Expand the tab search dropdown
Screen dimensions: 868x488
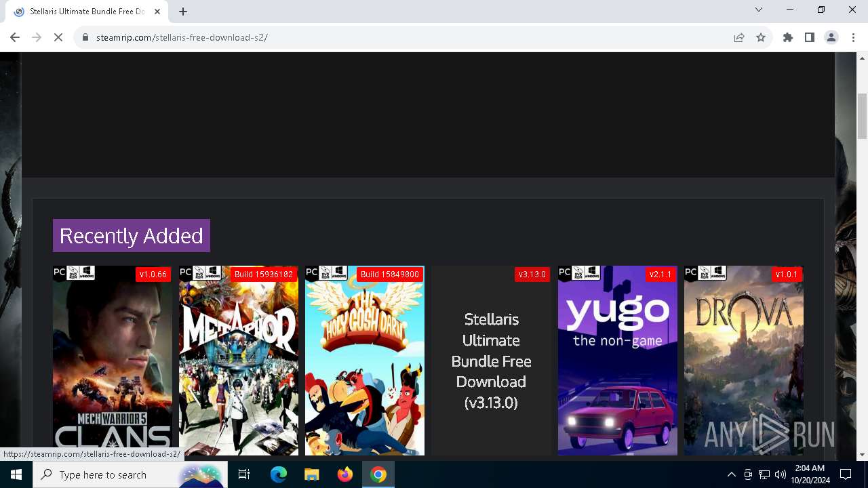pyautogui.click(x=759, y=9)
